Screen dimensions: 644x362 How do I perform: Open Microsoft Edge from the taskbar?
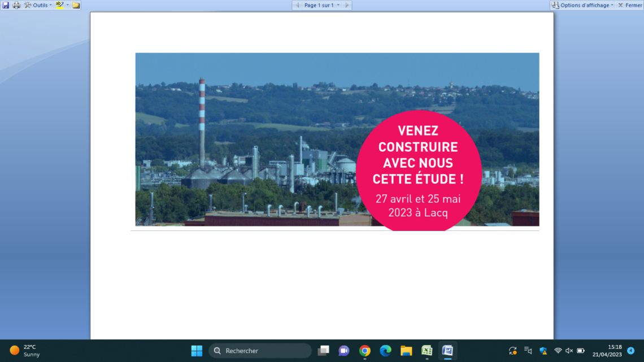point(385,351)
